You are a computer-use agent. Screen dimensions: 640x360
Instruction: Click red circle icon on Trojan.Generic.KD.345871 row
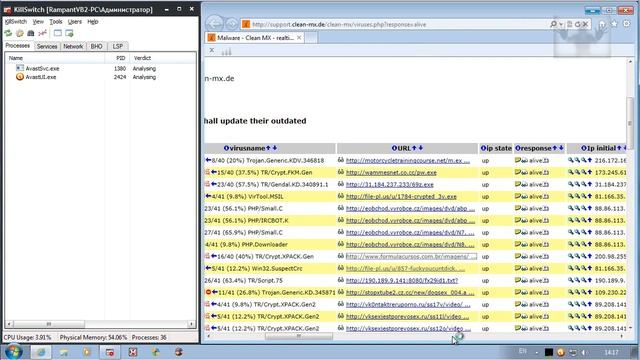(208, 292)
